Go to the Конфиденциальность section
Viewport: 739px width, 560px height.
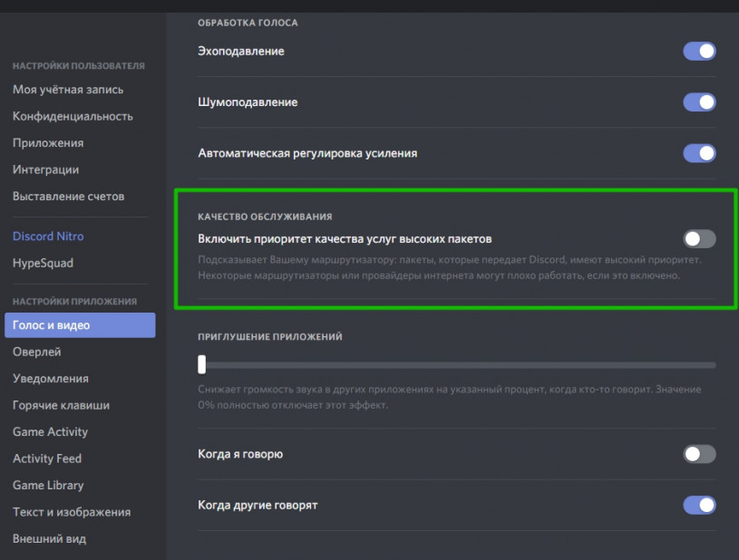(x=73, y=116)
